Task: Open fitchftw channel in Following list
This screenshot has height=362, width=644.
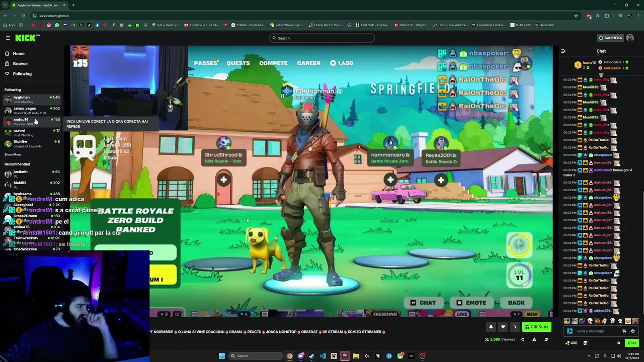Action: point(31,143)
